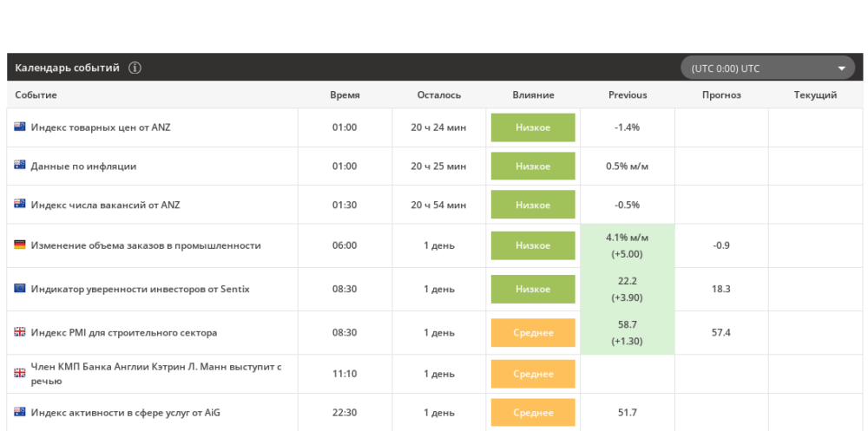868x431 pixels.
Task: Click the Прогноз column header
Action: point(721,95)
